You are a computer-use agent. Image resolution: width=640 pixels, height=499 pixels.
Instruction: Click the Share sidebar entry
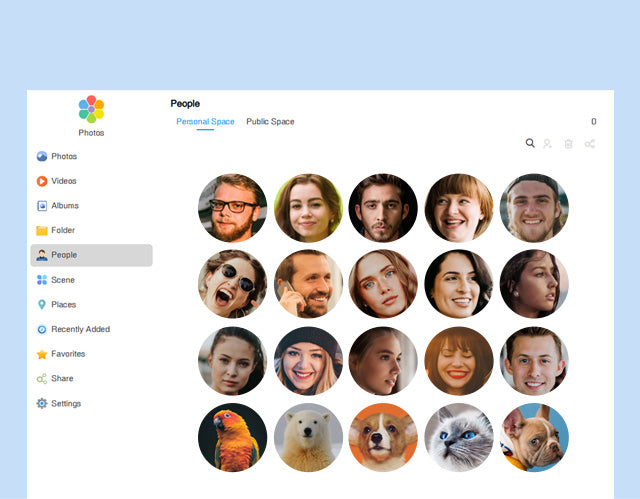[61, 379]
